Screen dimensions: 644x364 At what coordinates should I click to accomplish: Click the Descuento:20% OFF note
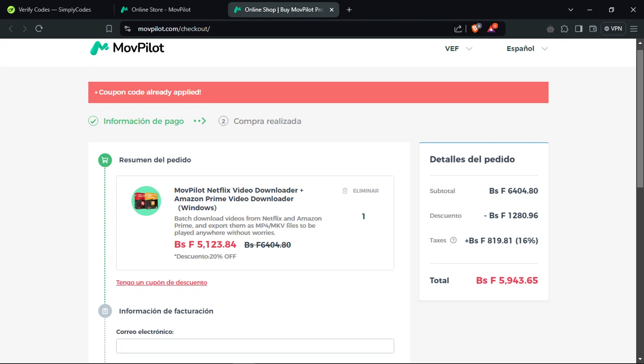[205, 257]
